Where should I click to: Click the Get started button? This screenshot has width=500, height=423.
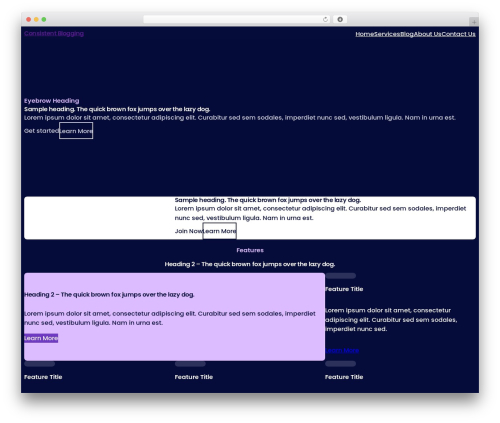point(41,131)
